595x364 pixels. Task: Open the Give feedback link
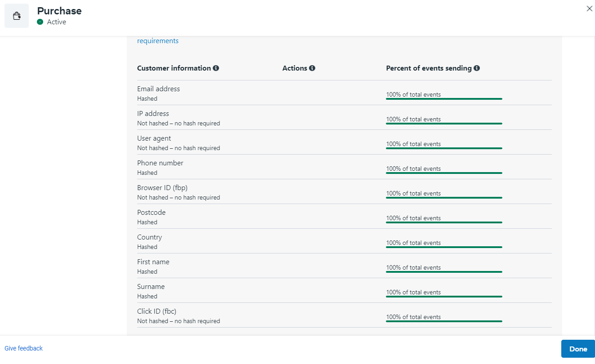[x=23, y=348]
